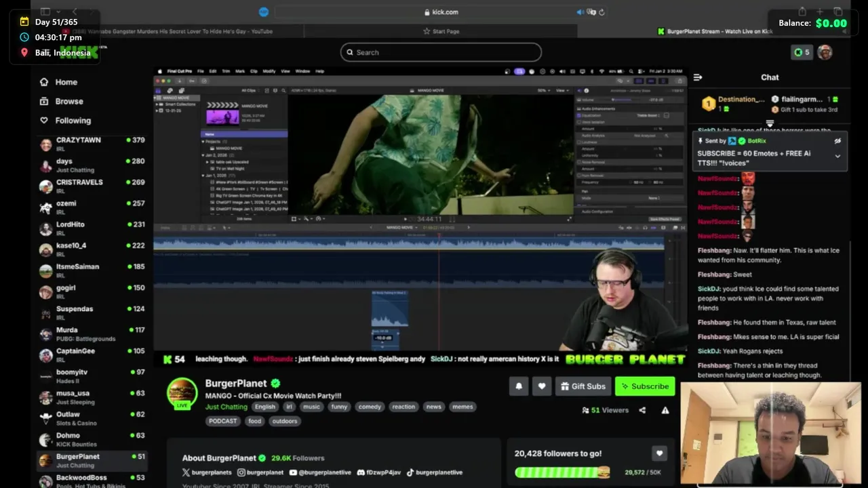Open the KICKs balance showing 5

pyautogui.click(x=802, y=52)
